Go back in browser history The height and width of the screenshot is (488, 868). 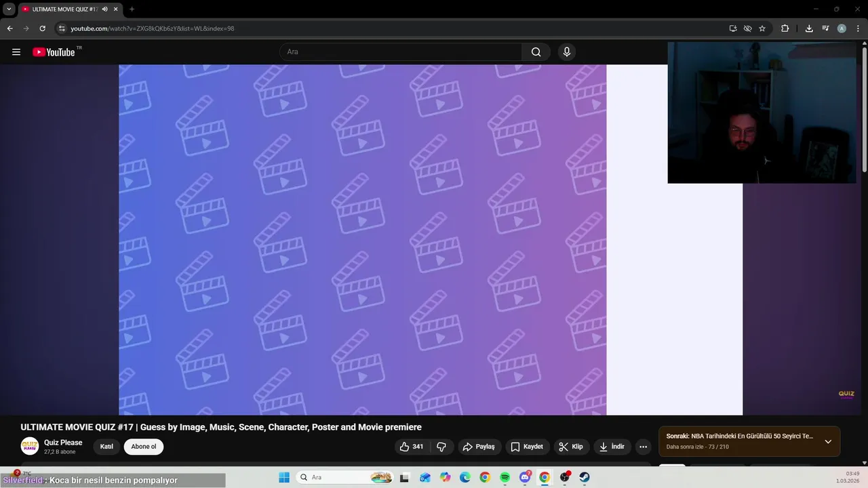(x=9, y=28)
